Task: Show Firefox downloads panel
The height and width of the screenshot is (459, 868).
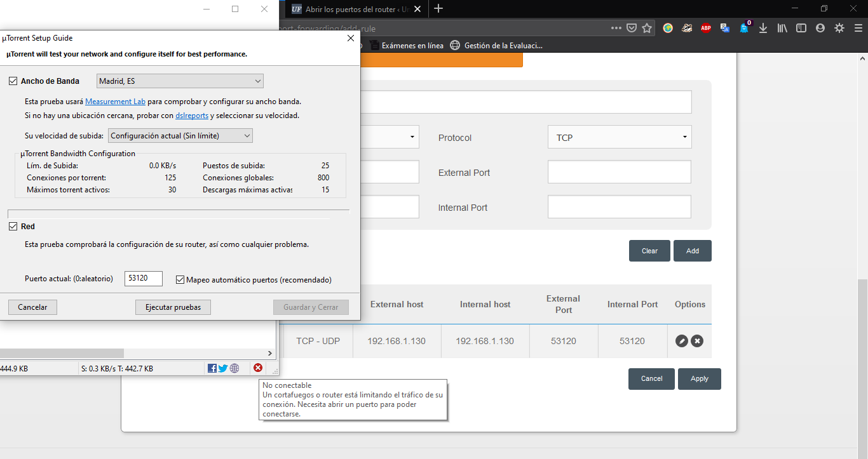Action: 764,28
